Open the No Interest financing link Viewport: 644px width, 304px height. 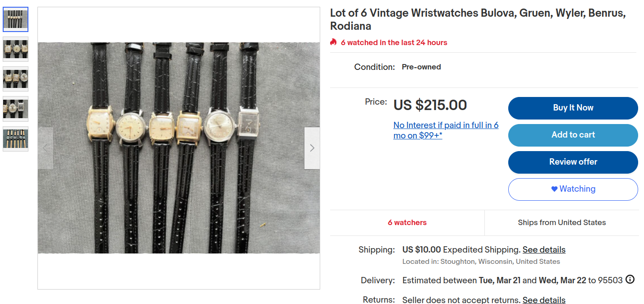pos(446,130)
